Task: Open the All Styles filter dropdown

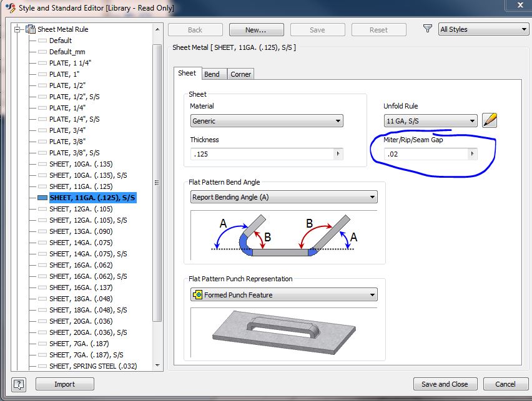Action: (x=483, y=29)
